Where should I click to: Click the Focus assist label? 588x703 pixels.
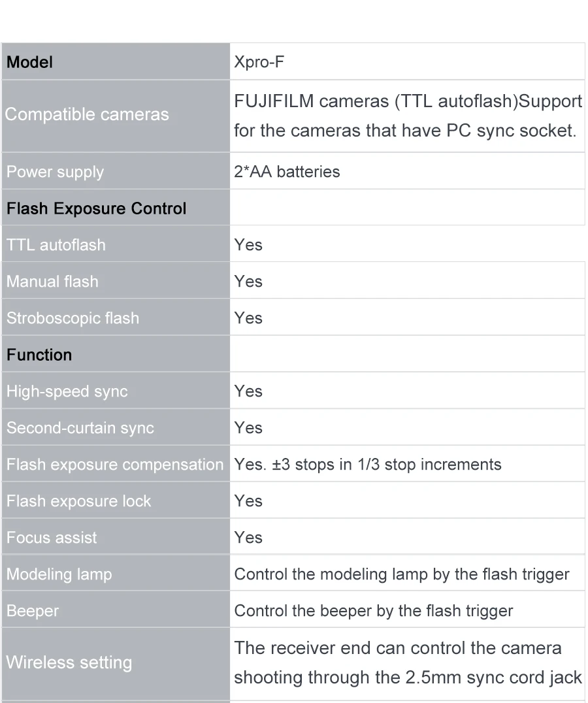tap(52, 538)
